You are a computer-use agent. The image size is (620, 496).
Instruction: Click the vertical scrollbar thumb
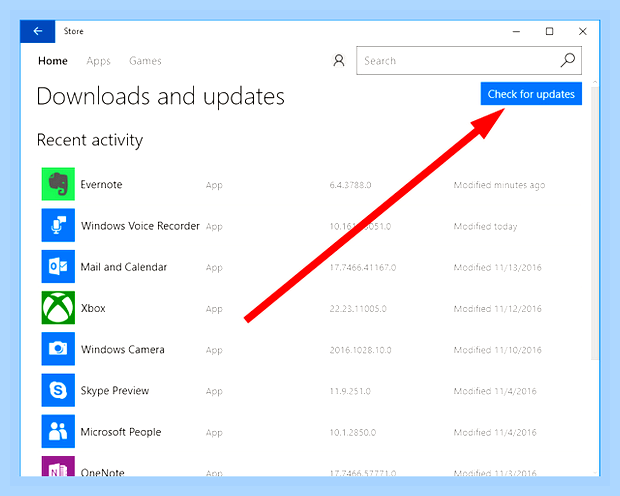tap(595, 223)
